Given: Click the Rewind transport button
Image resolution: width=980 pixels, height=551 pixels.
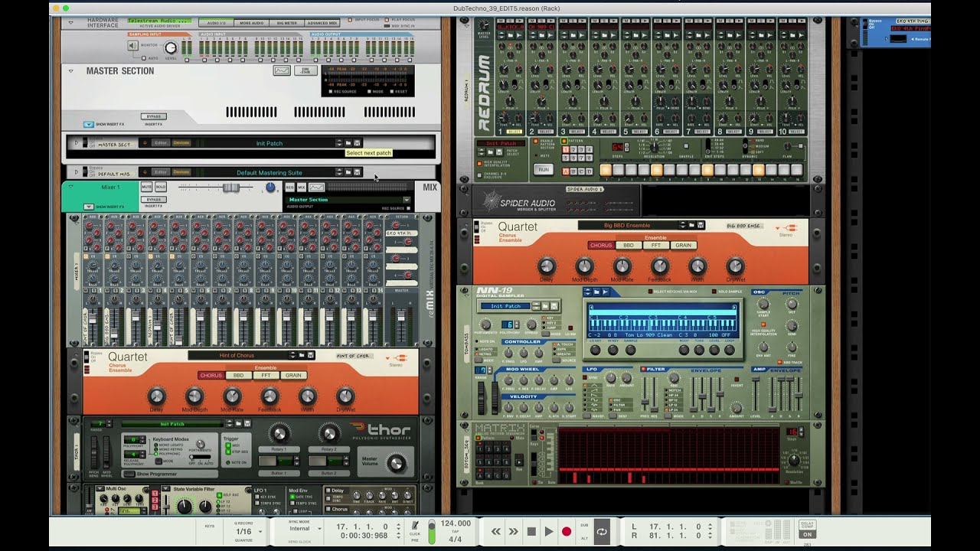Looking at the screenshot, I should click(496, 531).
